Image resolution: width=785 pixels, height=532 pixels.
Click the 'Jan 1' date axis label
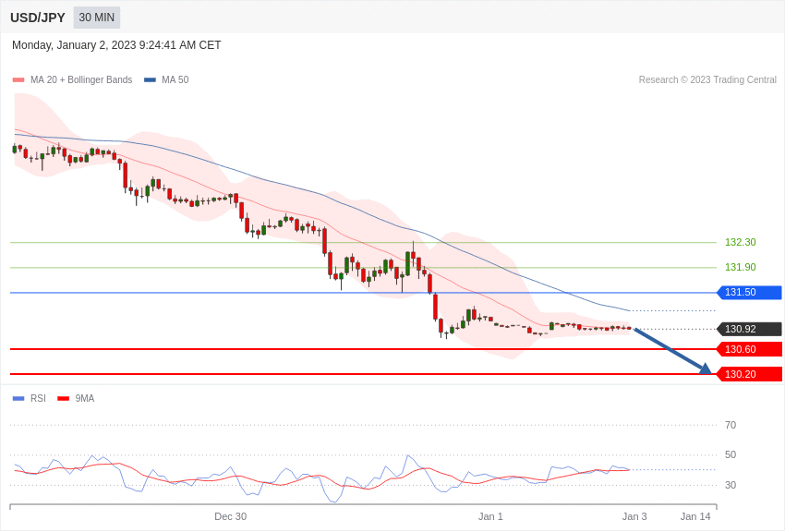coord(490,516)
